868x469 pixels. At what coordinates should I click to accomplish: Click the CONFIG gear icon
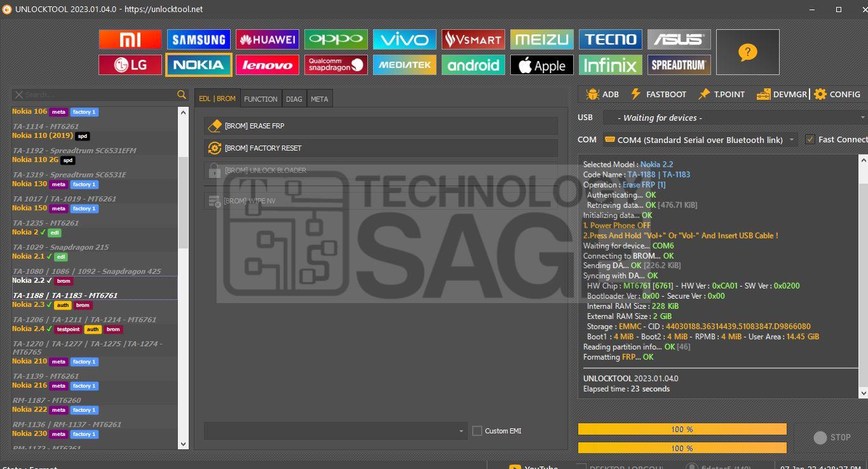point(820,94)
